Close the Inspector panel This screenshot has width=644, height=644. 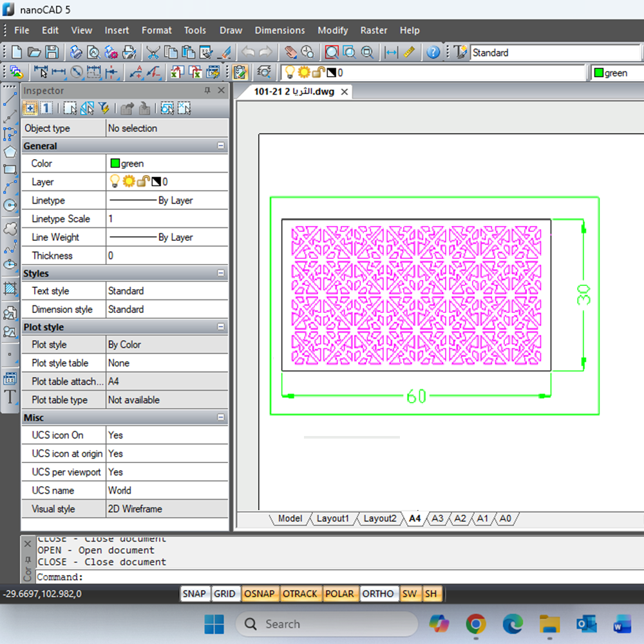click(x=221, y=91)
